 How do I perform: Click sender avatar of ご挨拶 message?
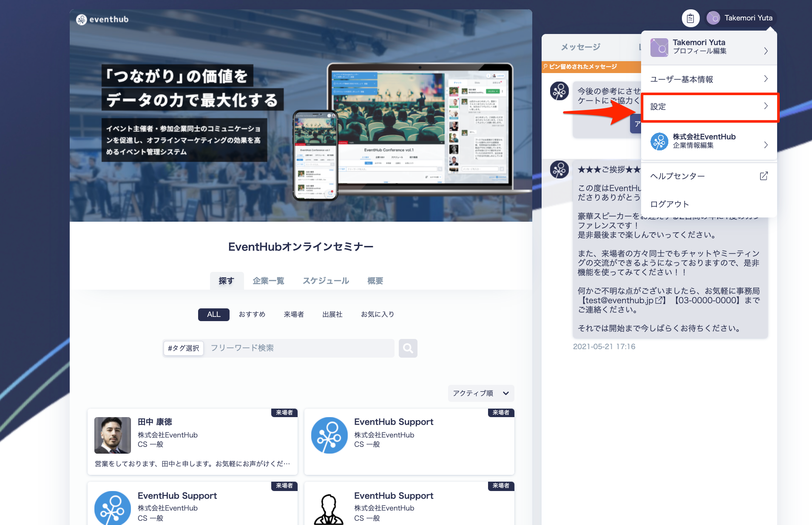[x=559, y=169]
